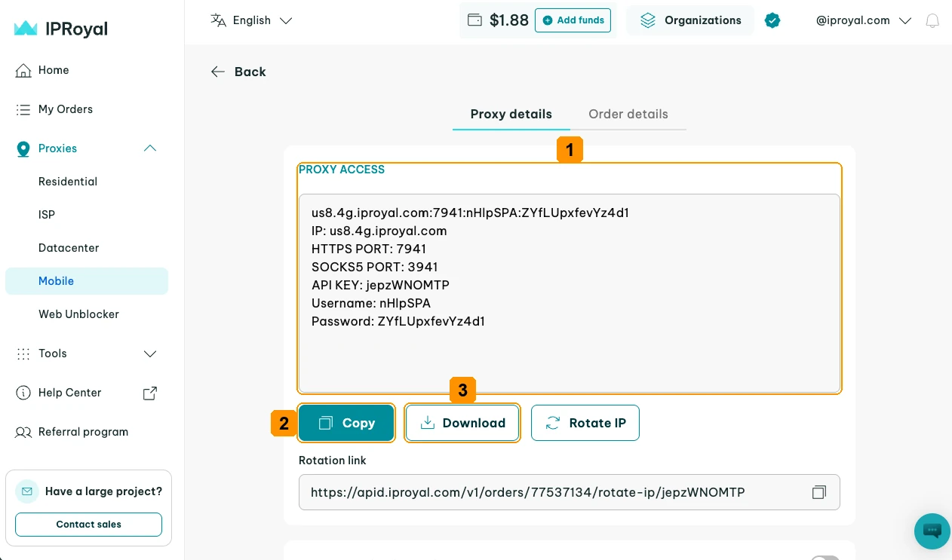Click the IPRoyal crown logo
Image resolution: width=952 pixels, height=560 pixels.
click(x=26, y=29)
